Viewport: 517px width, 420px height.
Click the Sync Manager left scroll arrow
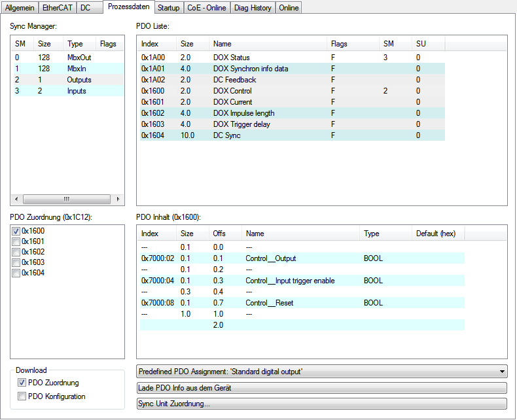tap(16, 199)
